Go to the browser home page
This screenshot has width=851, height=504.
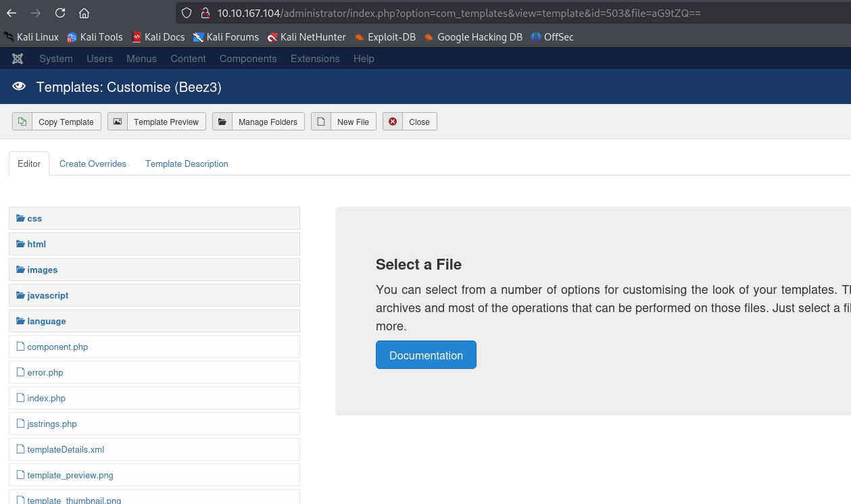tap(84, 13)
